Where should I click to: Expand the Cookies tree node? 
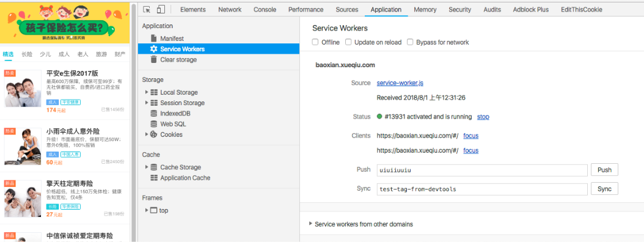(147, 134)
